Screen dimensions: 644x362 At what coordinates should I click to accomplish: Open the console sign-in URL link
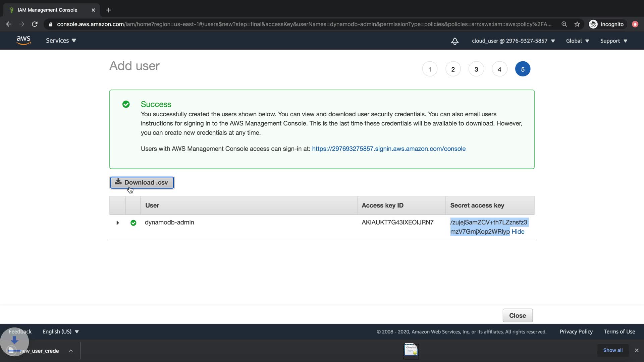388,148
